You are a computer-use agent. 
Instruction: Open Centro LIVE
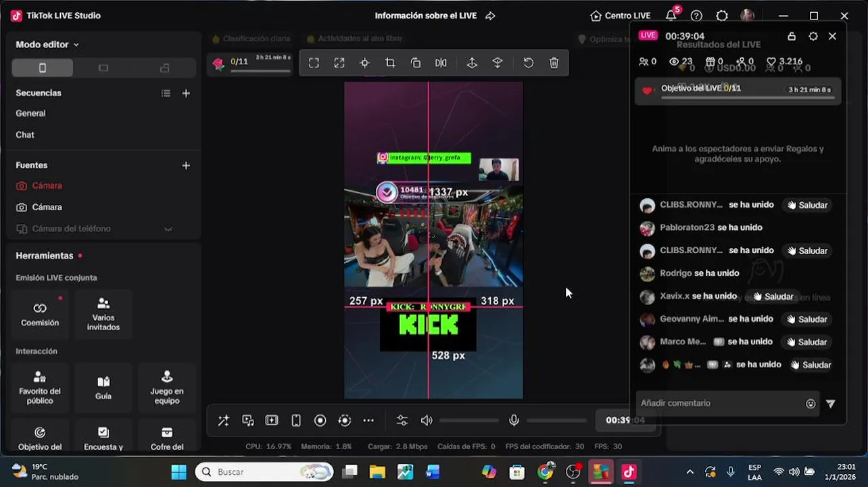[x=620, y=16]
